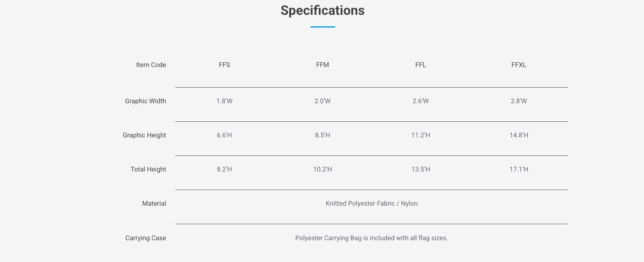This screenshot has width=644, height=262.
Task: Select the FFM item code cell
Action: [x=322, y=65]
